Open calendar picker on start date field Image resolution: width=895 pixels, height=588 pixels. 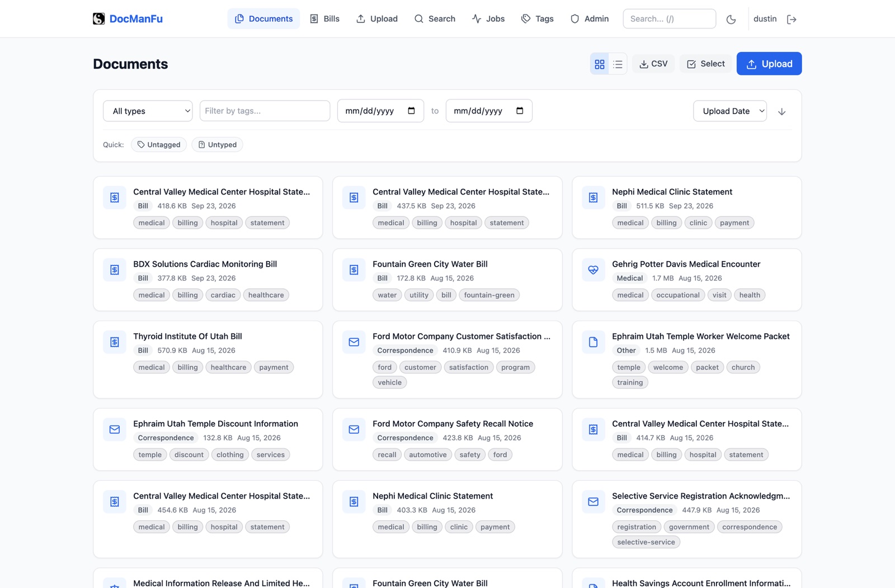coord(411,111)
